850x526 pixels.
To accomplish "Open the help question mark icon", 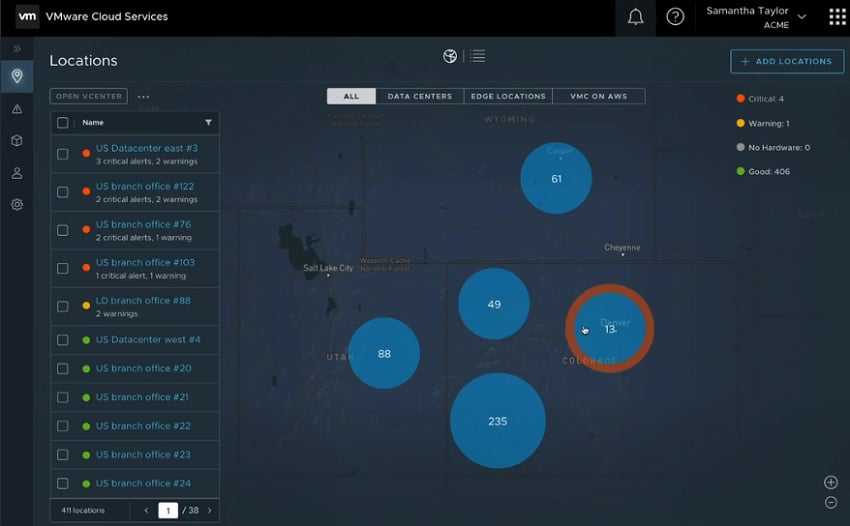I will (675, 17).
